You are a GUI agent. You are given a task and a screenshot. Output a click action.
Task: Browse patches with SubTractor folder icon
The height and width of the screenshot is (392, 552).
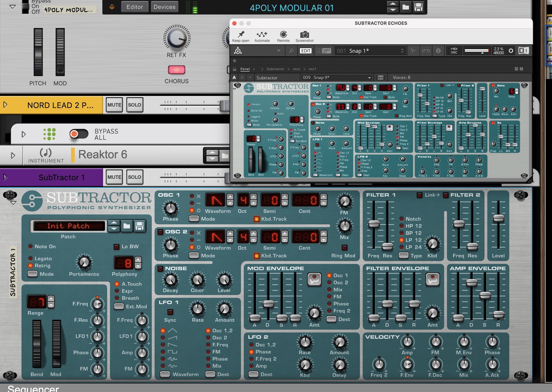point(127,226)
